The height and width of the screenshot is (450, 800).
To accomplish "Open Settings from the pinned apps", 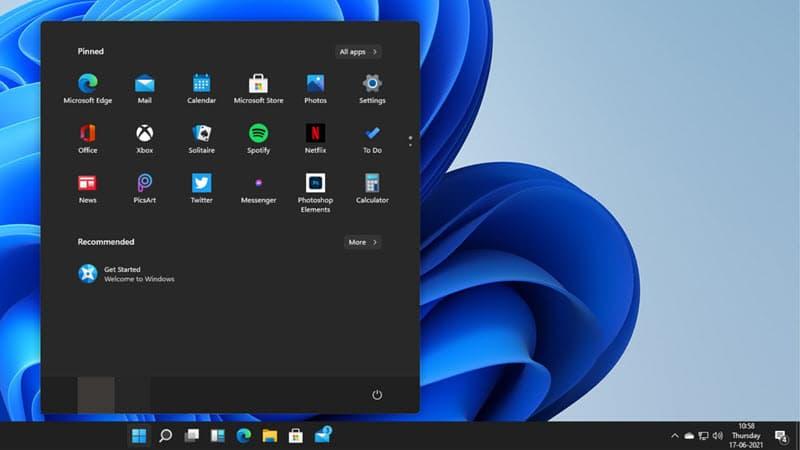I will (x=372, y=84).
